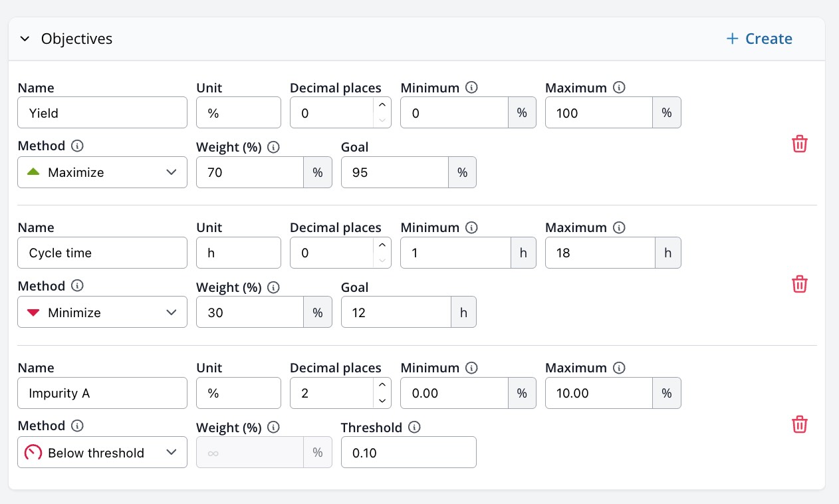The width and height of the screenshot is (839, 504).
Task: Collapse the Objectives section
Action: [x=25, y=39]
